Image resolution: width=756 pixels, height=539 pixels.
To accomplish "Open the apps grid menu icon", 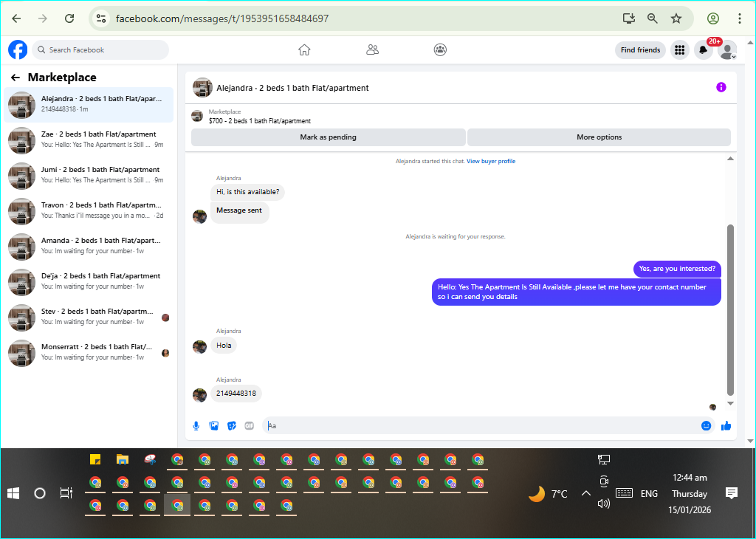I will click(x=680, y=49).
